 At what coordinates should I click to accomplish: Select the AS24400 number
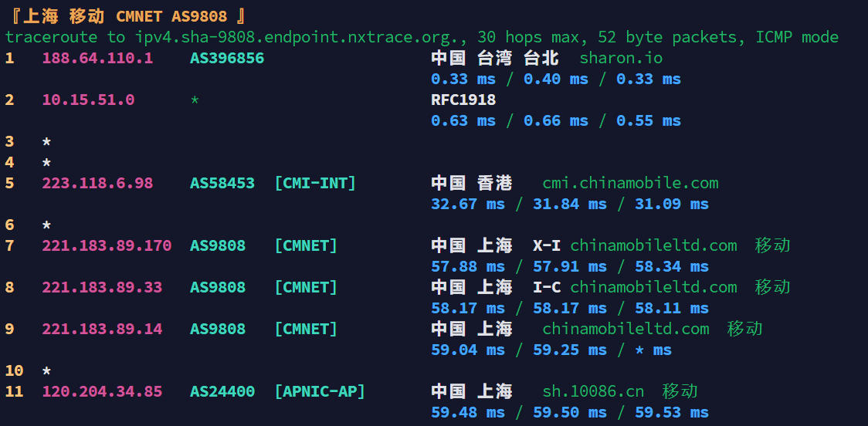222,391
